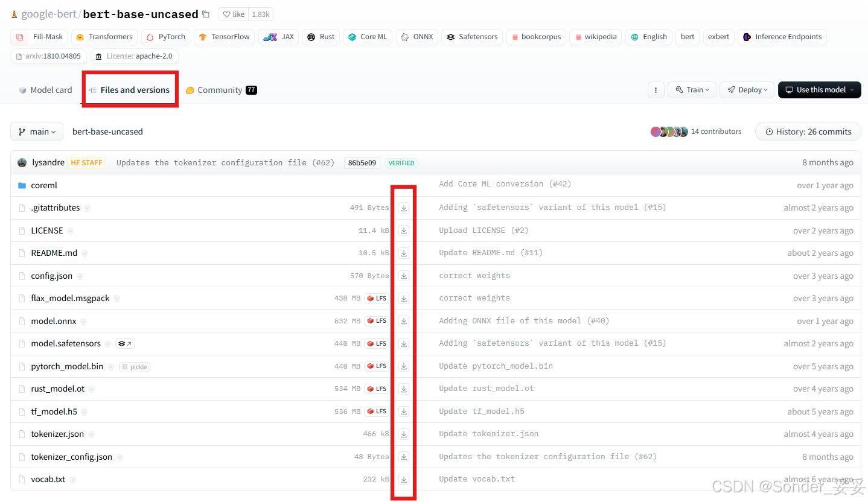Download the tokenizer_config.json file
868x502 pixels.
(x=404, y=457)
